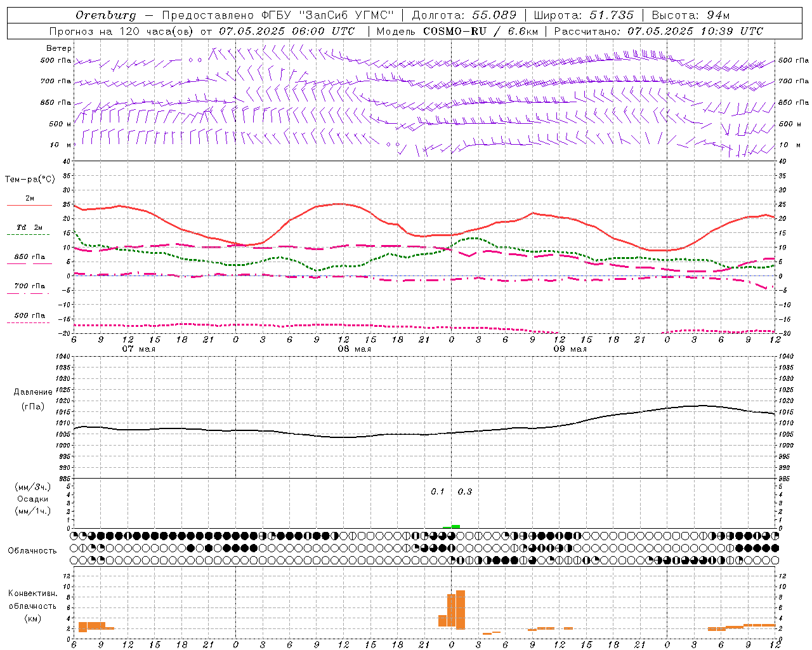Viewport: 812px width, 650px height.
Task: Click the green dashed 'Td 2м' legend line
Action: pos(28,234)
